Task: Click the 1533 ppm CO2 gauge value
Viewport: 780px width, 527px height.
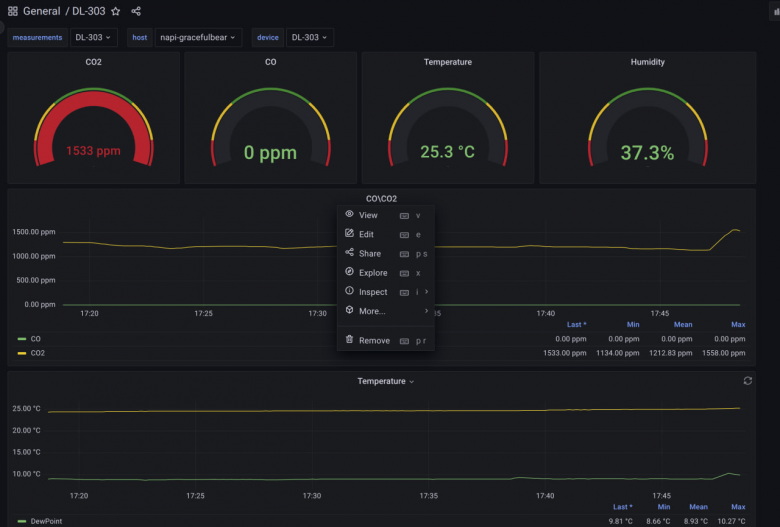Action: [94, 151]
